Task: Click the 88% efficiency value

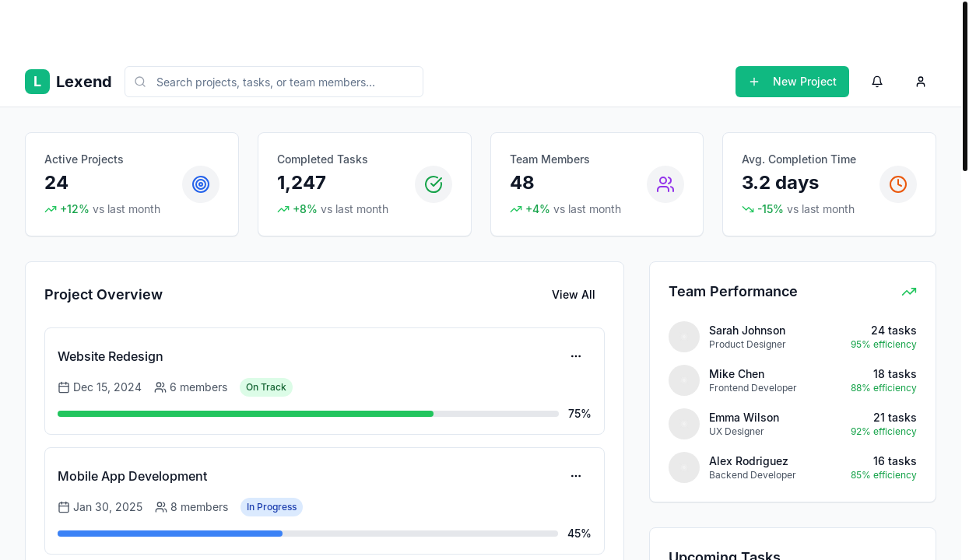Action: 883,388
